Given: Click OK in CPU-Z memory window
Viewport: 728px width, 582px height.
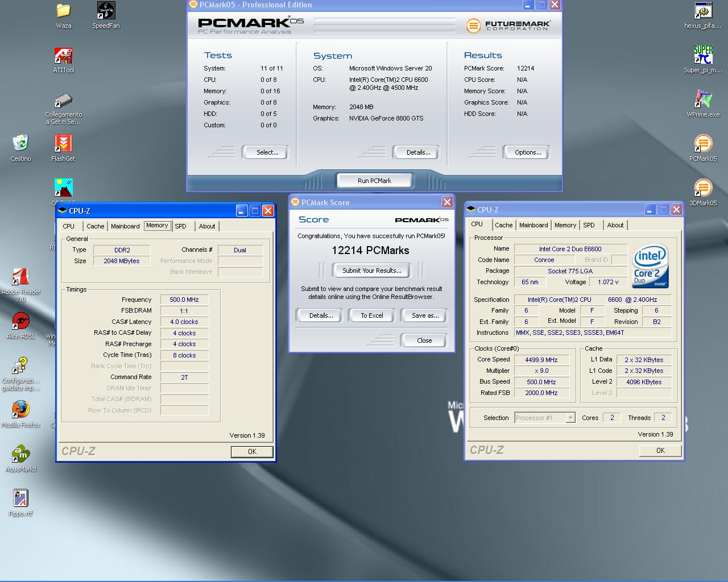Looking at the screenshot, I should [252, 452].
